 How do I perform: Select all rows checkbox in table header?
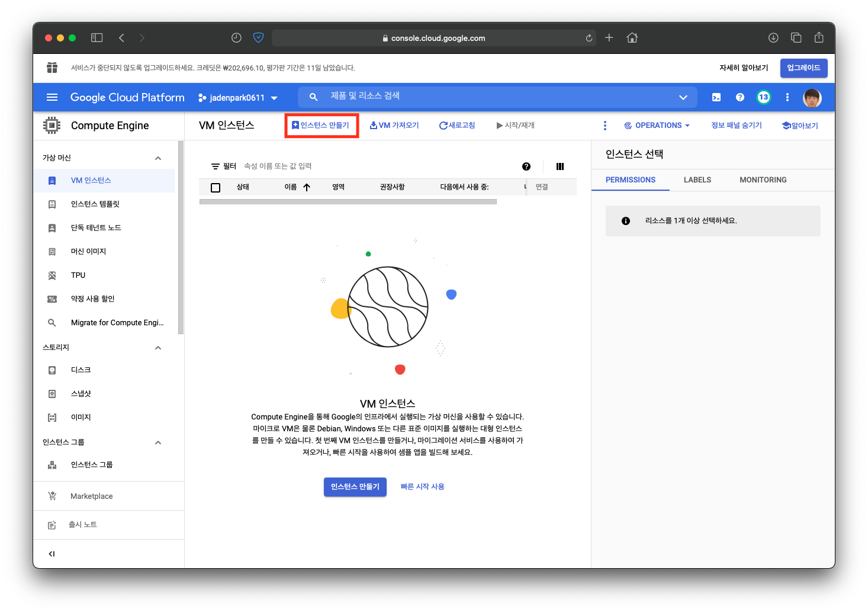click(216, 188)
